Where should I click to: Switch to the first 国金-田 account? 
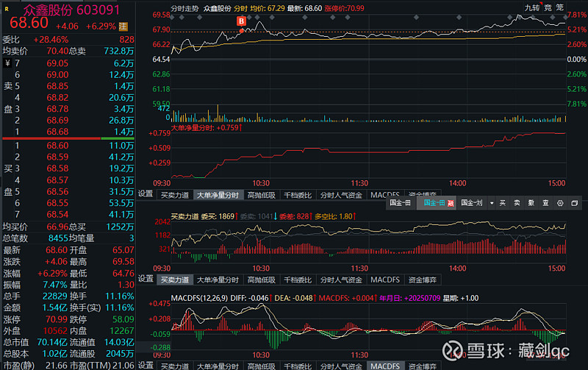click(x=401, y=203)
